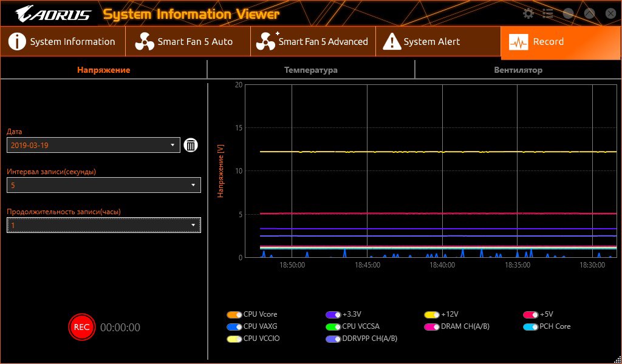The width and height of the screenshot is (622, 364).
Task: Click the round up-arrow button in title bar
Action: (589, 13)
